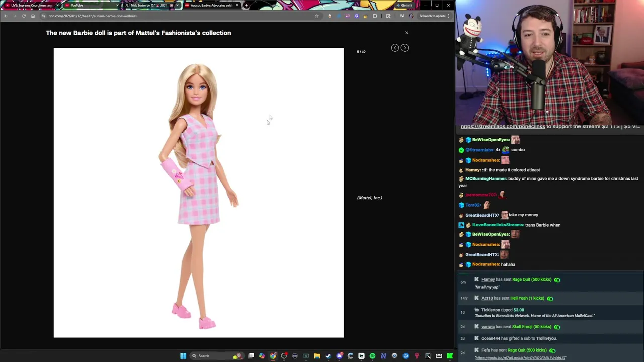The image size is (644, 362).
Task: Click the text 'Tickleton tipped $3.00'
Action: [503, 310]
